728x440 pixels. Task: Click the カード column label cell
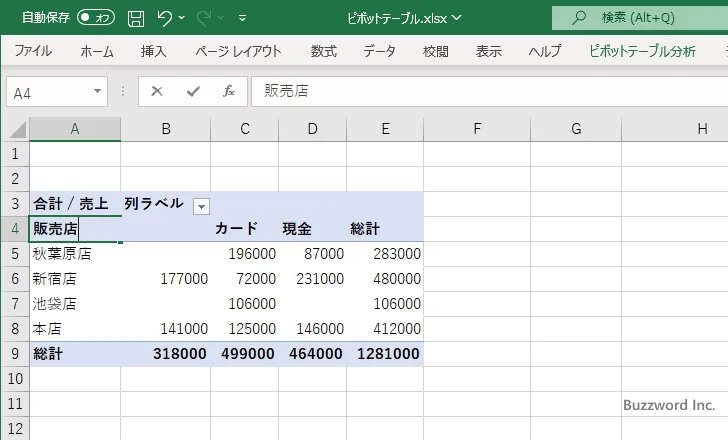[245, 229]
